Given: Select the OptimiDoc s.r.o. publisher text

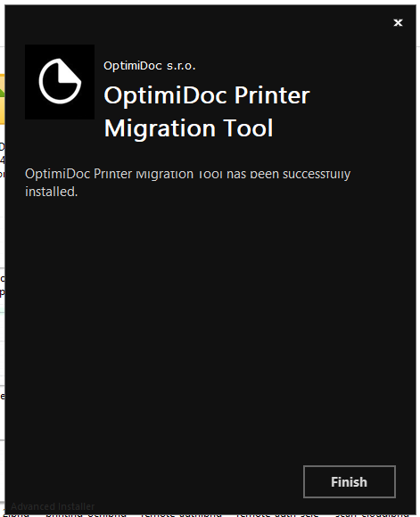Looking at the screenshot, I should pyautogui.click(x=150, y=66).
